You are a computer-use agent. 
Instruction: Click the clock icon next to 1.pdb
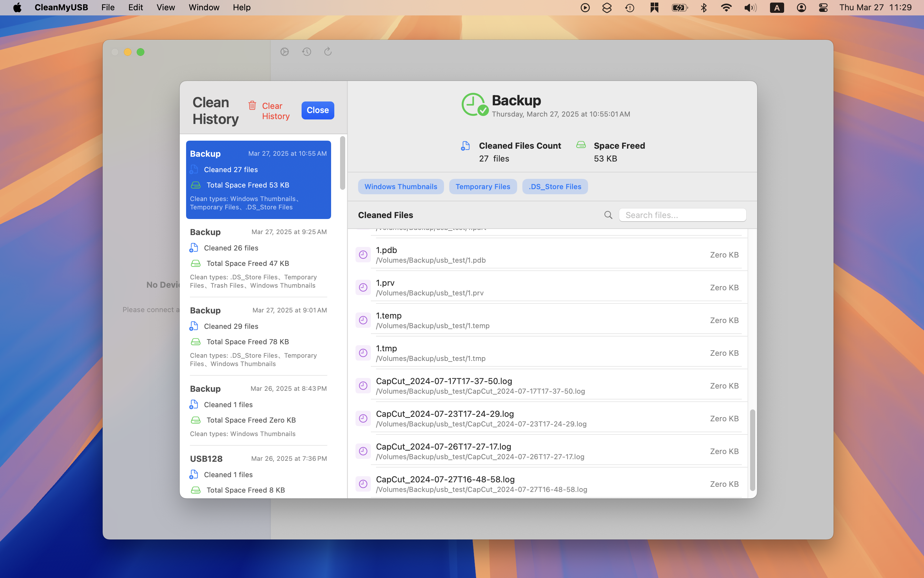coord(363,255)
